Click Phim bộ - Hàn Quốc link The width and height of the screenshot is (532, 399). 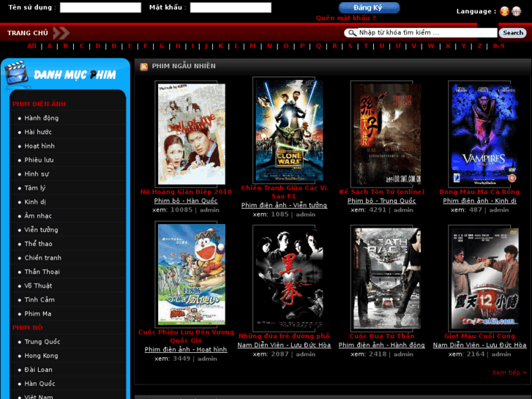pyautogui.click(x=186, y=201)
